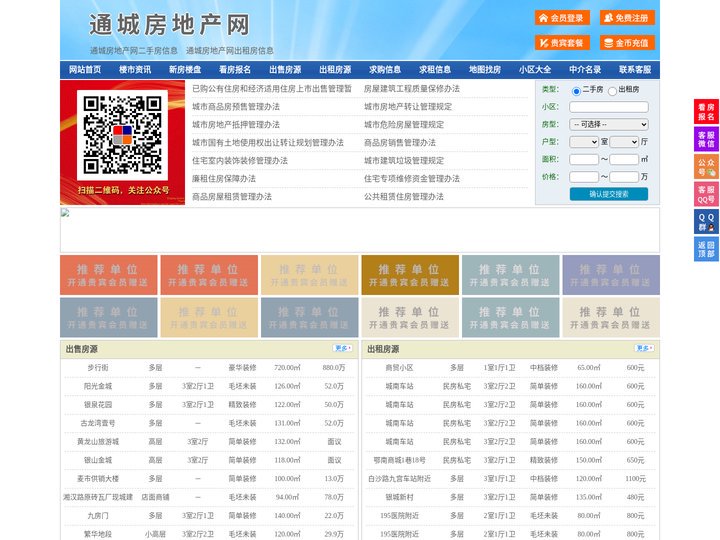Open link 城市危险房屋管理规定
This screenshot has height=540, width=720.
click(404, 124)
